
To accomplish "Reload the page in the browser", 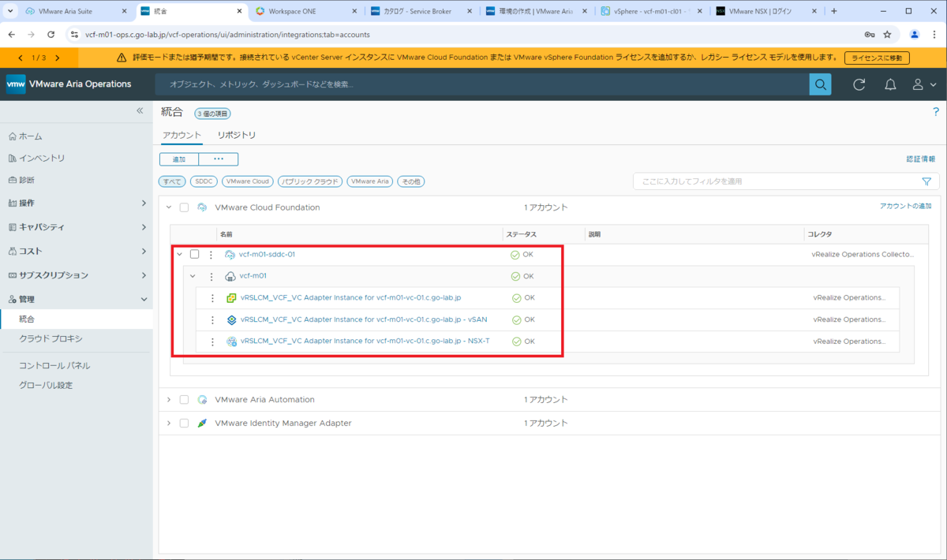I will (x=51, y=35).
